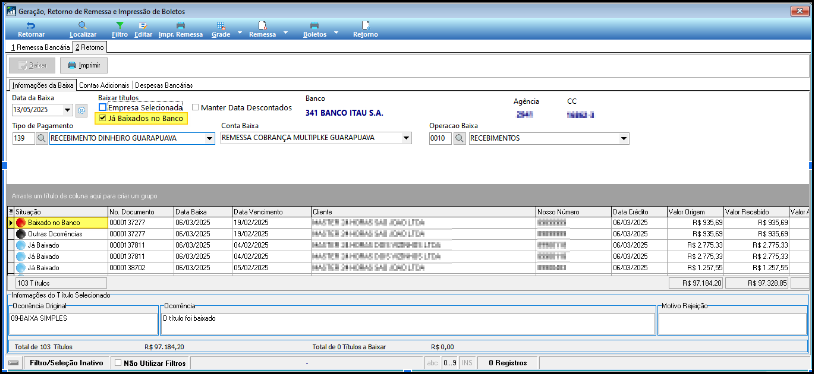Click the Tipo de Pagamento code field 139
This screenshot has height=374, width=814.
click(x=23, y=138)
